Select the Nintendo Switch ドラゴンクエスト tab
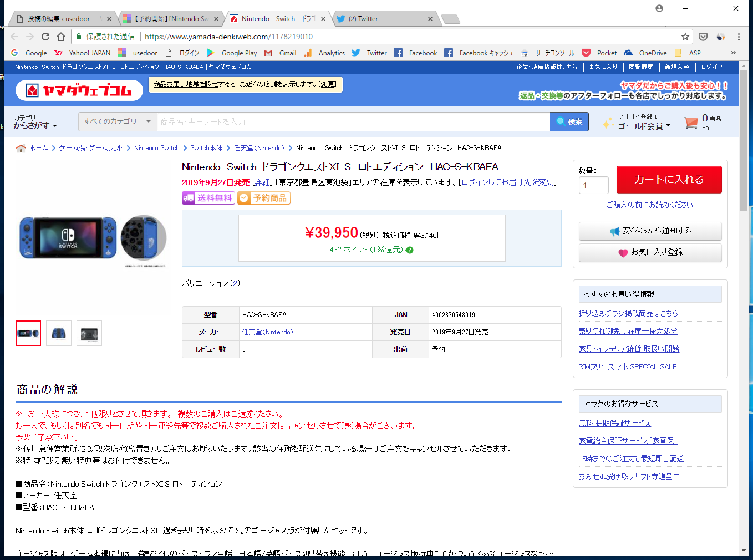 click(278, 19)
